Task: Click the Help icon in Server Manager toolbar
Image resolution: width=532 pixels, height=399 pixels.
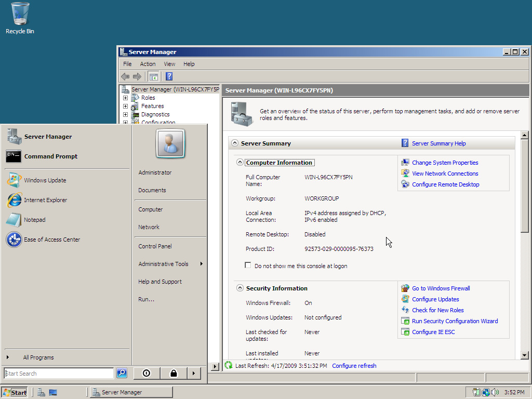Action: pos(169,76)
